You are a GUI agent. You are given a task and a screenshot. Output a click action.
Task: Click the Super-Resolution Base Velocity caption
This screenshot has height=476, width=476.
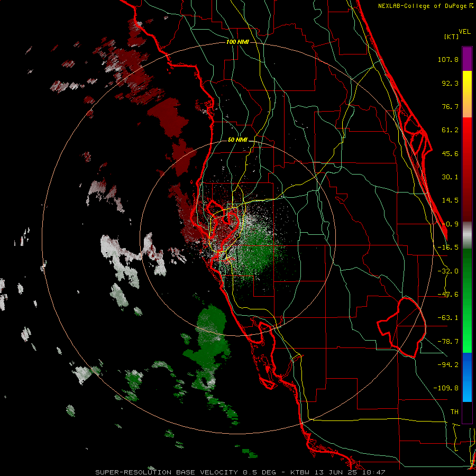pos(240,472)
